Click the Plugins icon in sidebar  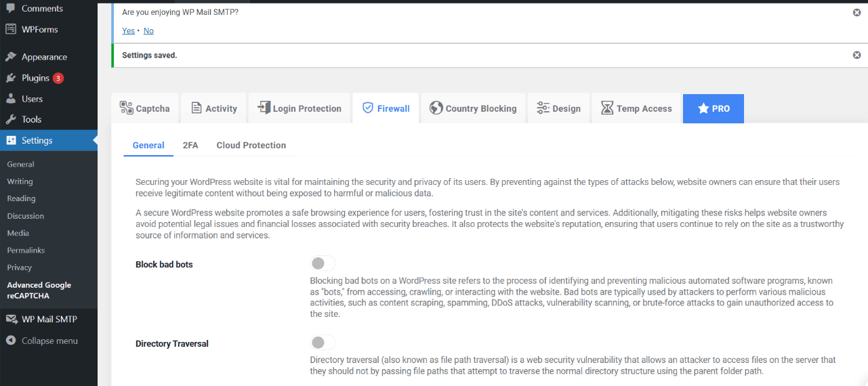click(x=11, y=78)
